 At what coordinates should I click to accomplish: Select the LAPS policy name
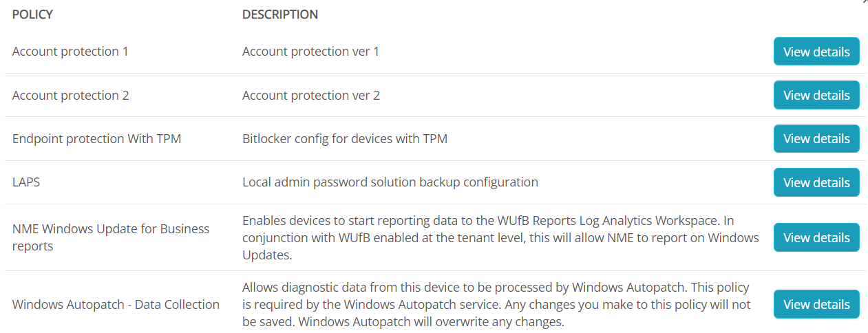(25, 182)
